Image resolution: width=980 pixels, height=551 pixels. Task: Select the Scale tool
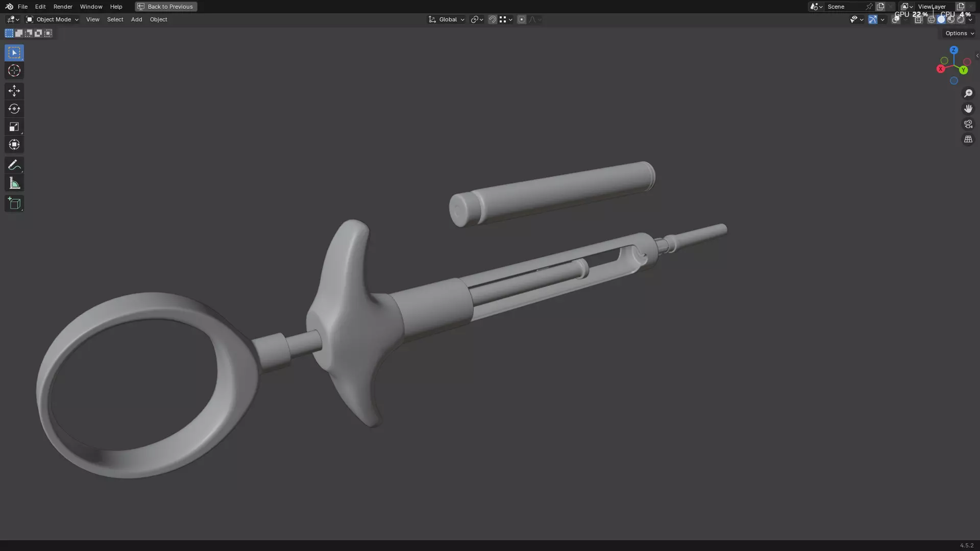[14, 127]
